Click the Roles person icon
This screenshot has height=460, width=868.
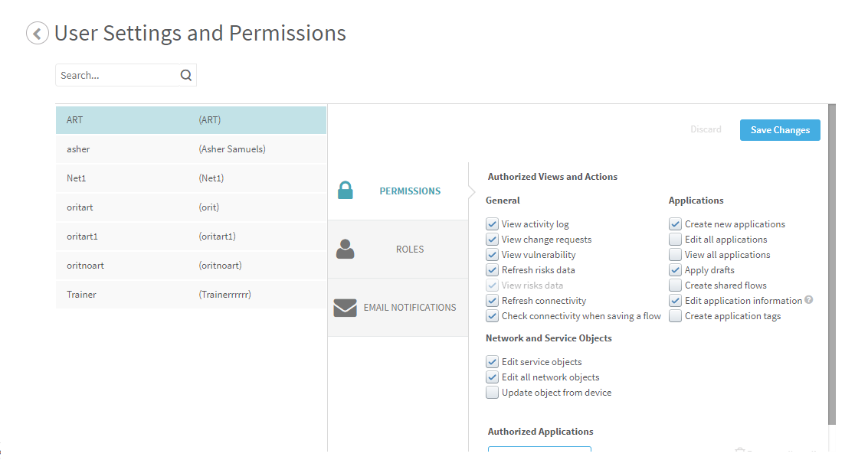[346, 249]
